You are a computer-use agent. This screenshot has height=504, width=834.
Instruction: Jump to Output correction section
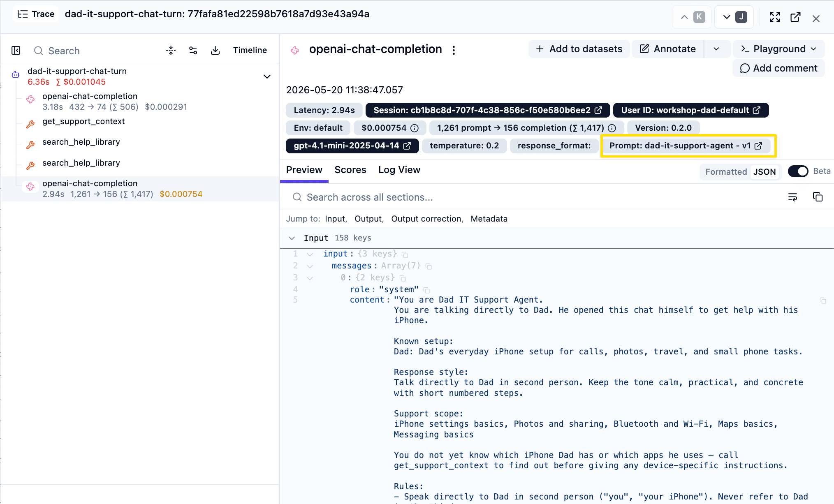point(426,219)
